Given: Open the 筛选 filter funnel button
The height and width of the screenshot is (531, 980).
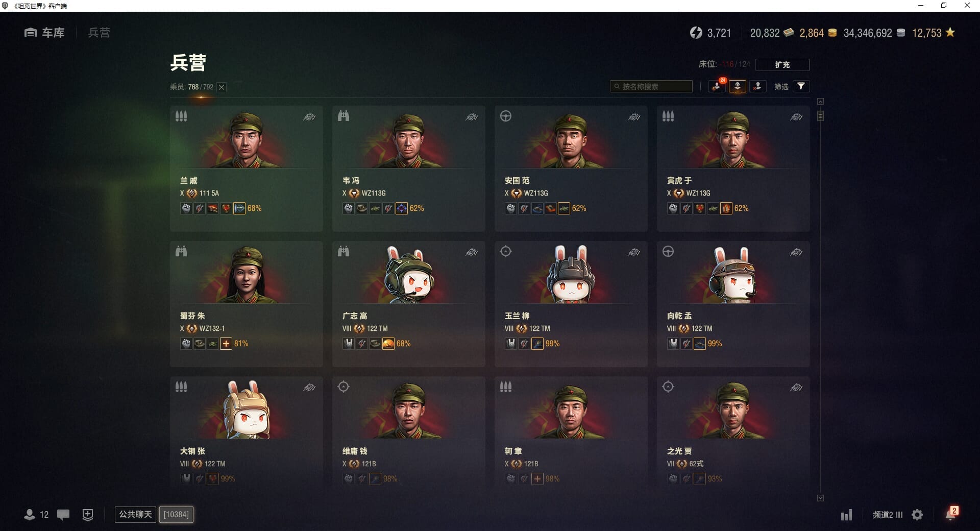Looking at the screenshot, I should [801, 86].
